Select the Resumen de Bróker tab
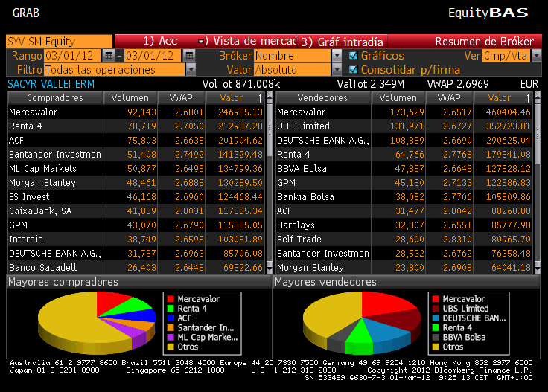548x392 pixels. 485,42
